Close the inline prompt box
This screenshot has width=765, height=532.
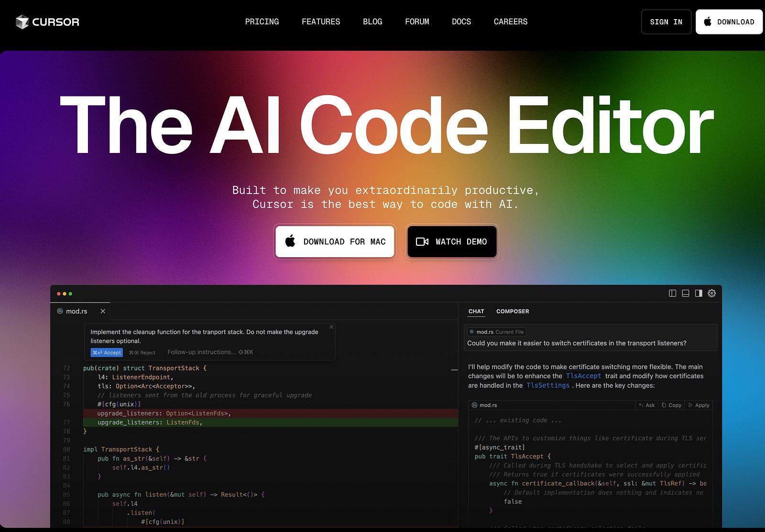click(x=331, y=327)
